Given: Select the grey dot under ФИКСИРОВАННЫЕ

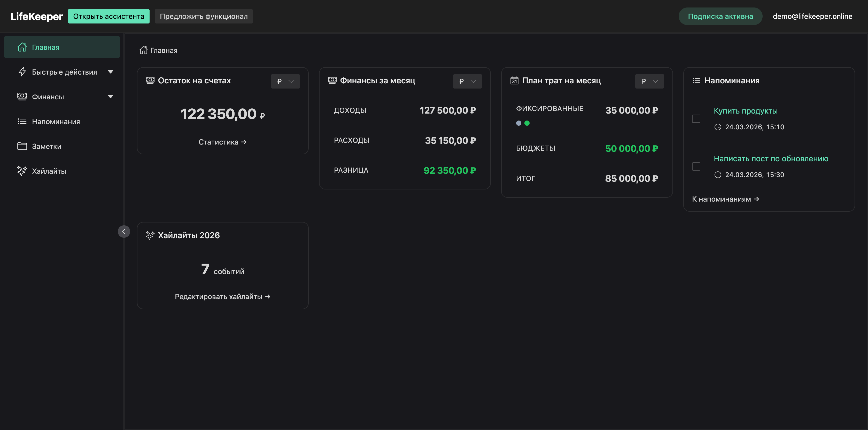Looking at the screenshot, I should tap(518, 123).
